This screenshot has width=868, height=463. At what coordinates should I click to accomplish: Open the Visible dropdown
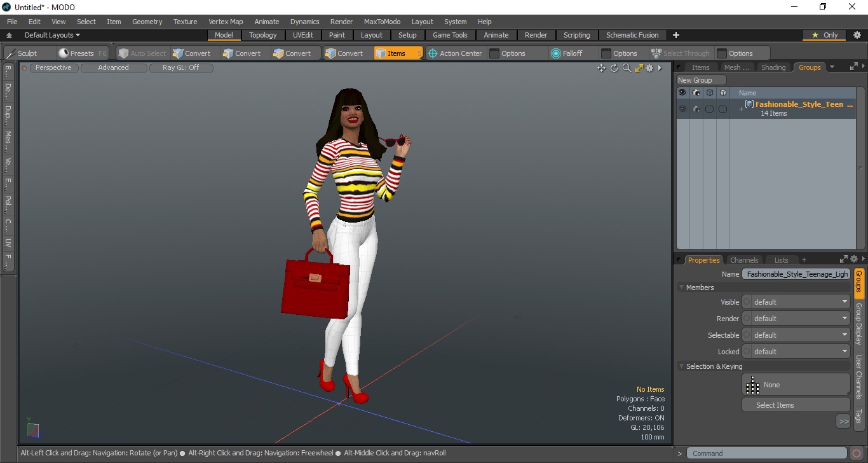click(x=796, y=302)
